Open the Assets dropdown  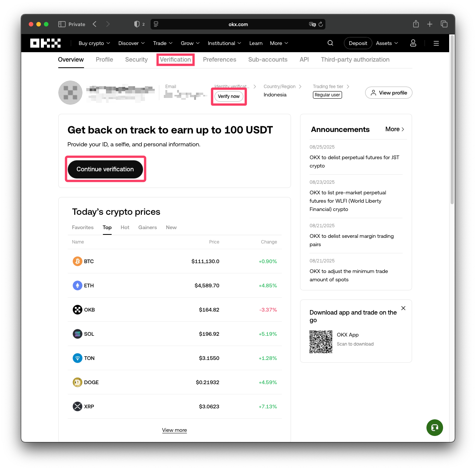[387, 43]
